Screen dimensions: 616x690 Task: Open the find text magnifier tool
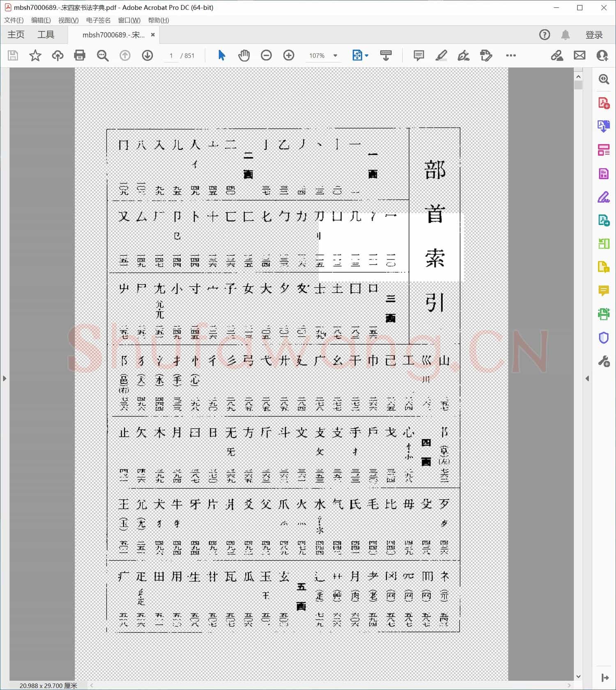102,55
